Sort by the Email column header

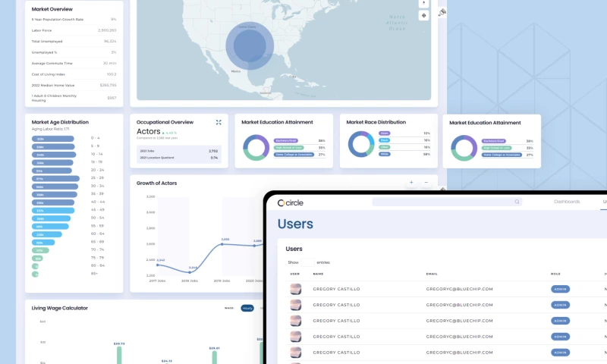[x=432, y=274]
